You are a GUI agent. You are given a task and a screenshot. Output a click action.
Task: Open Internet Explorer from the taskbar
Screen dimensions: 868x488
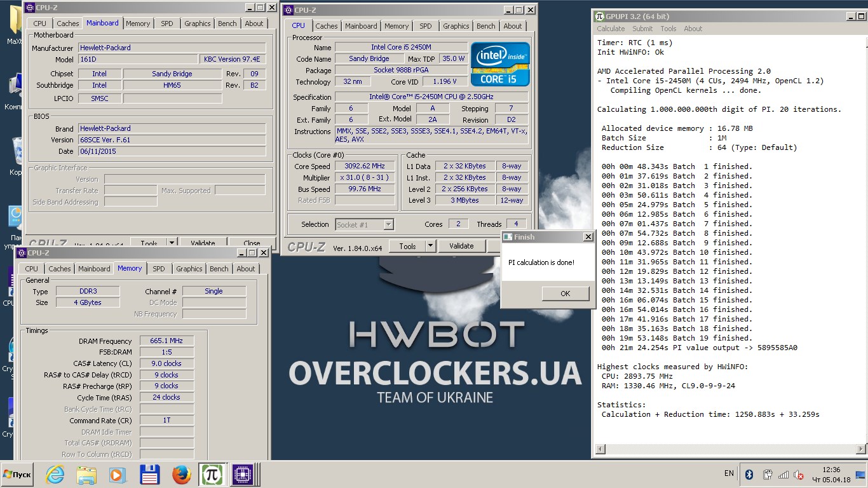[55, 475]
